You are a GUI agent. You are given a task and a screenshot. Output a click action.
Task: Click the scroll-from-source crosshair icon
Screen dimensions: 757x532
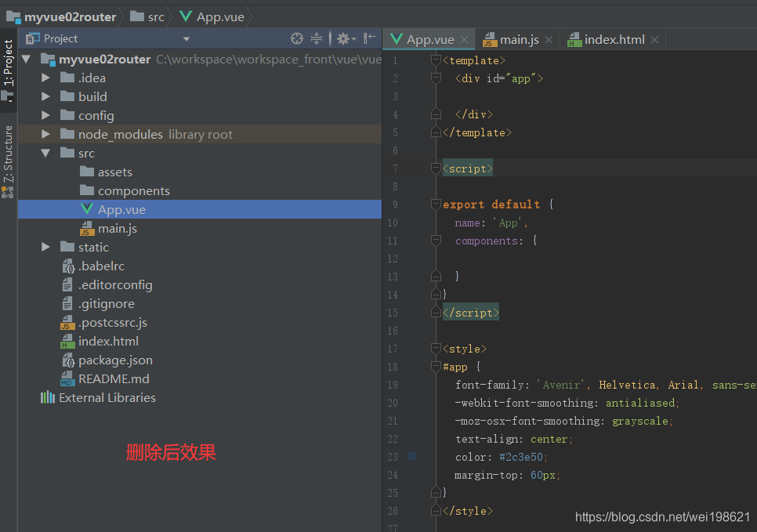[x=297, y=38]
